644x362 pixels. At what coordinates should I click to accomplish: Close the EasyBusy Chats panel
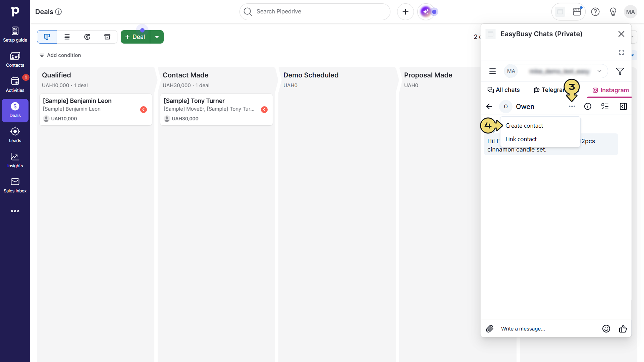coord(621,34)
